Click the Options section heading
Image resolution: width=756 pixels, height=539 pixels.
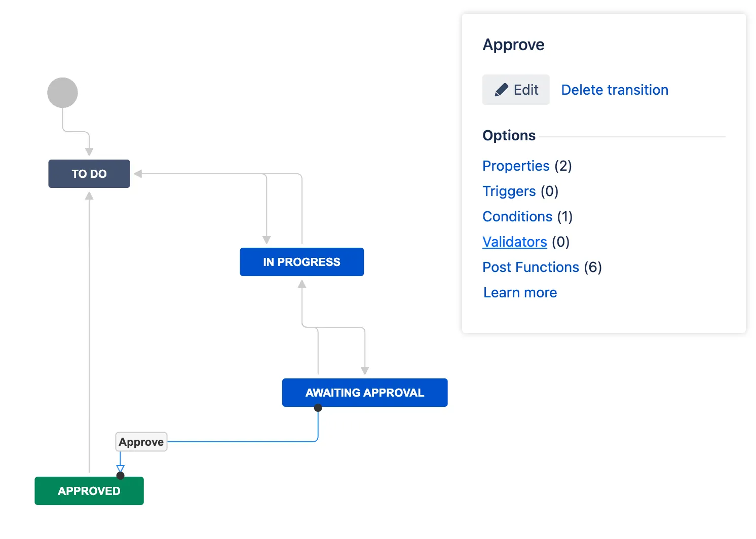[x=509, y=136]
